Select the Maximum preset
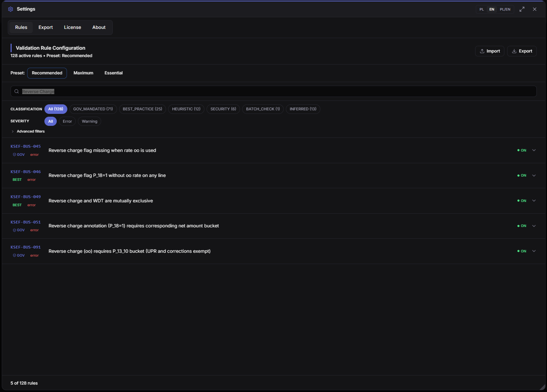The width and height of the screenshot is (547, 392). coord(84,73)
